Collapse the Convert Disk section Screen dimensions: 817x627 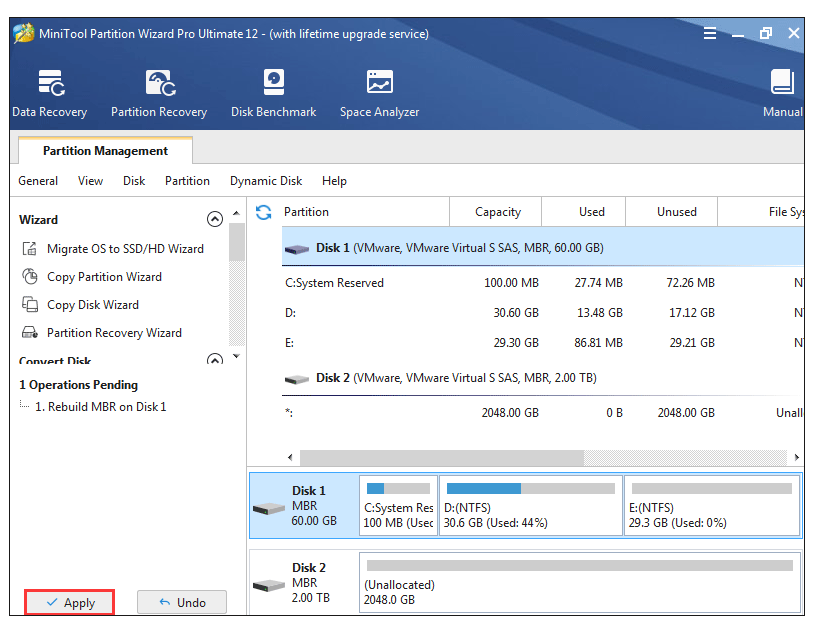[x=214, y=360]
